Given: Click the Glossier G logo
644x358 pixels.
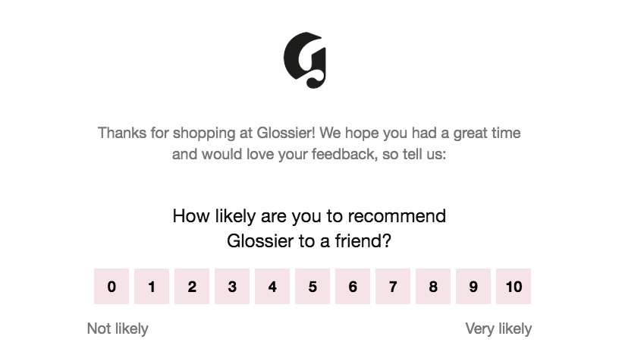Looking at the screenshot, I should tap(305, 60).
